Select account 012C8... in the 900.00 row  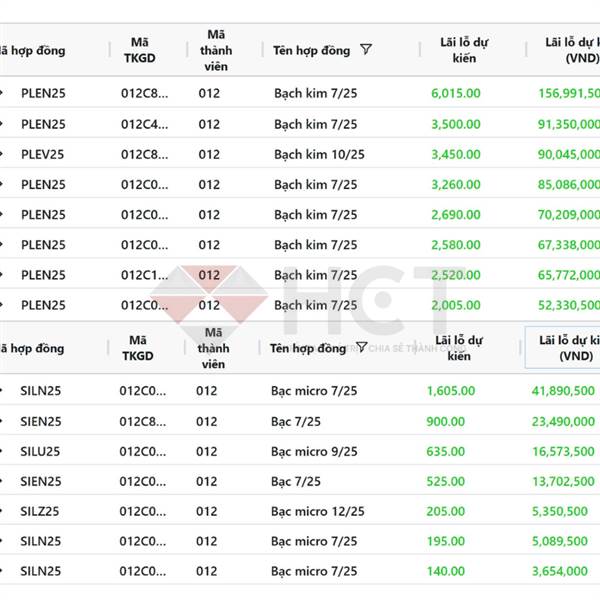(143, 421)
